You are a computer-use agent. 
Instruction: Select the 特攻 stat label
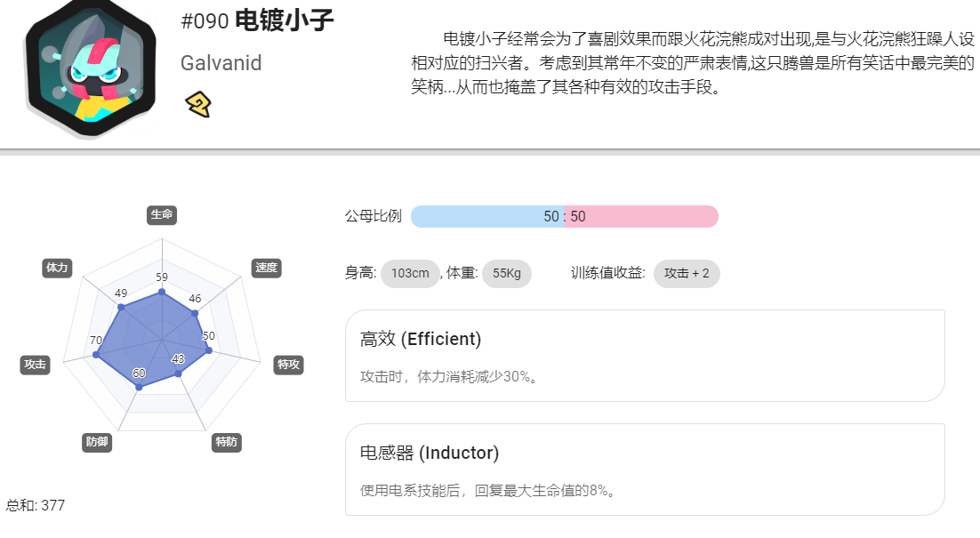coord(289,365)
